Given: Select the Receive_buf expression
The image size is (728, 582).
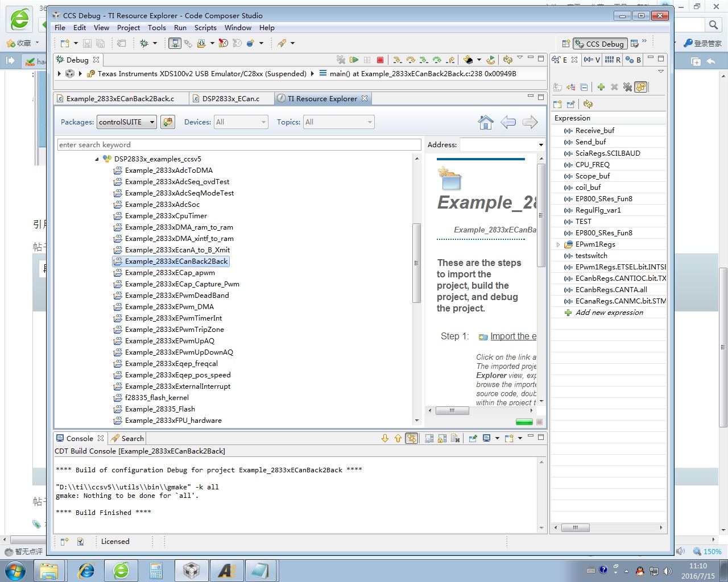Looking at the screenshot, I should click(x=595, y=131).
